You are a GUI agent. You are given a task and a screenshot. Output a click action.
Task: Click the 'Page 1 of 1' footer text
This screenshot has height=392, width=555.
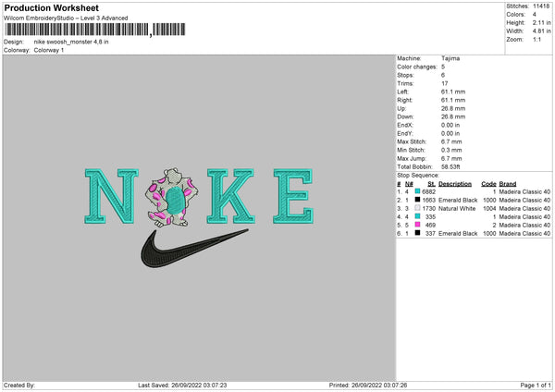[x=536, y=386]
